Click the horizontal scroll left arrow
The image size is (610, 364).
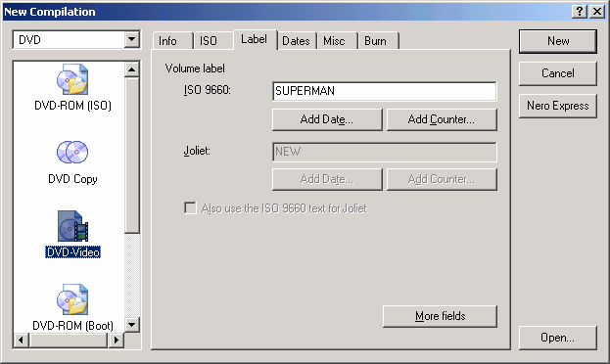point(22,341)
